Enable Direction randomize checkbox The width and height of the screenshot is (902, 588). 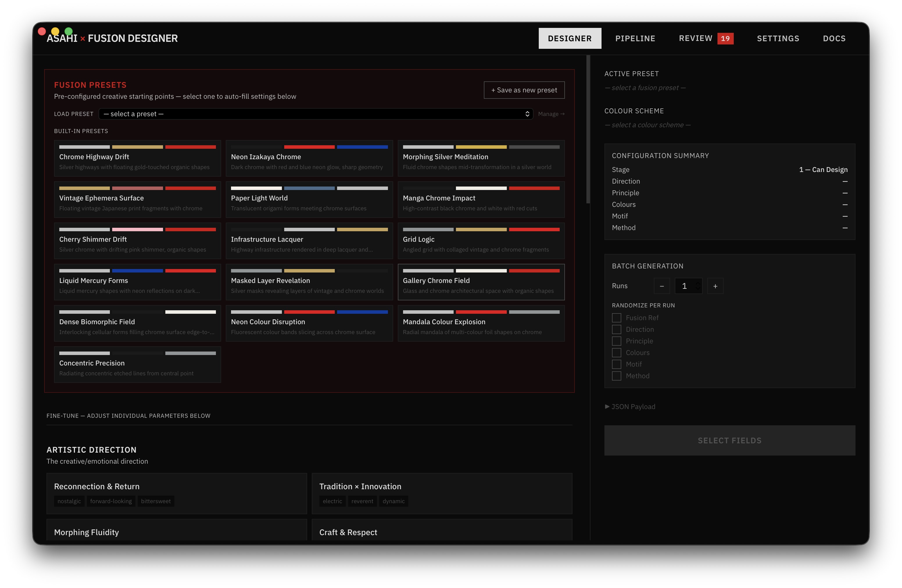(617, 330)
